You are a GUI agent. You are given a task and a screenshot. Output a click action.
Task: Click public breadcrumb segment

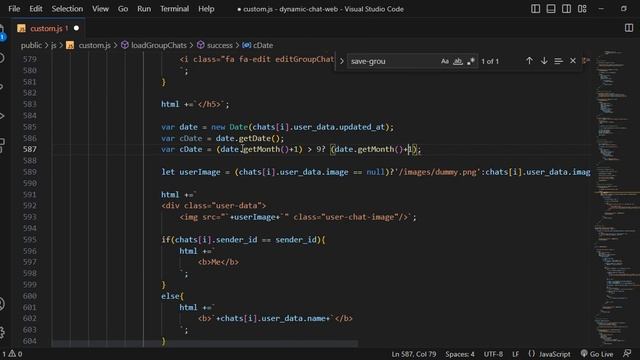click(31, 45)
